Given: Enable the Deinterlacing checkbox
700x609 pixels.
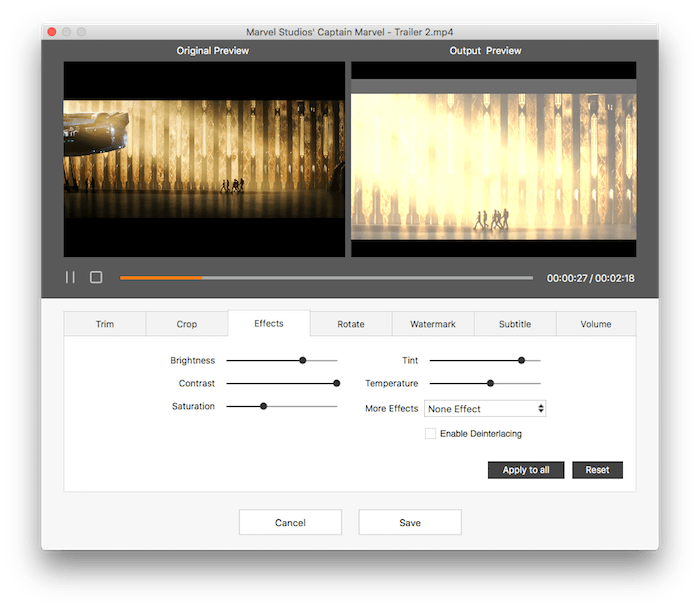Looking at the screenshot, I should pyautogui.click(x=430, y=434).
